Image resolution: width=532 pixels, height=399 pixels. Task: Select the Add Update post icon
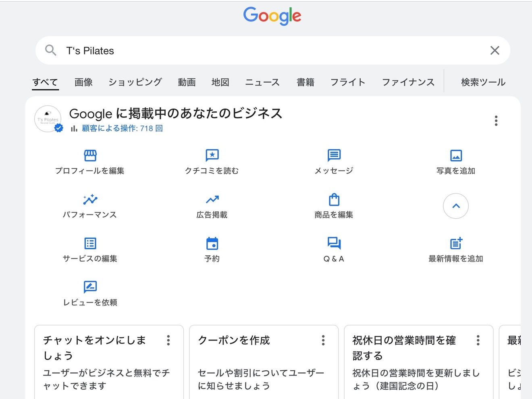coord(456,243)
